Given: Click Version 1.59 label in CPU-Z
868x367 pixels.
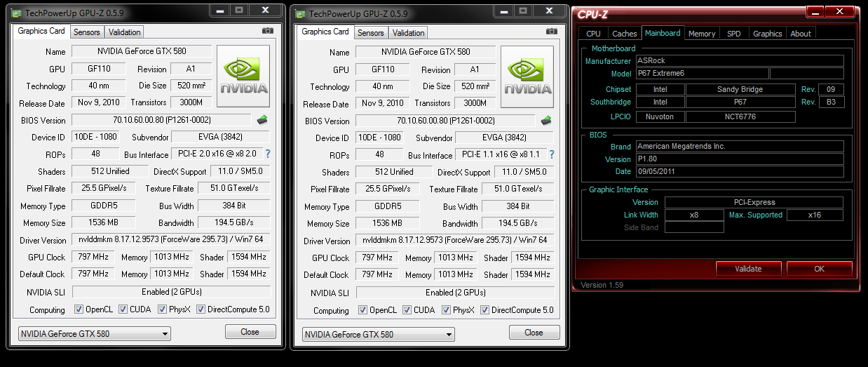Looking at the screenshot, I should pos(602,285).
